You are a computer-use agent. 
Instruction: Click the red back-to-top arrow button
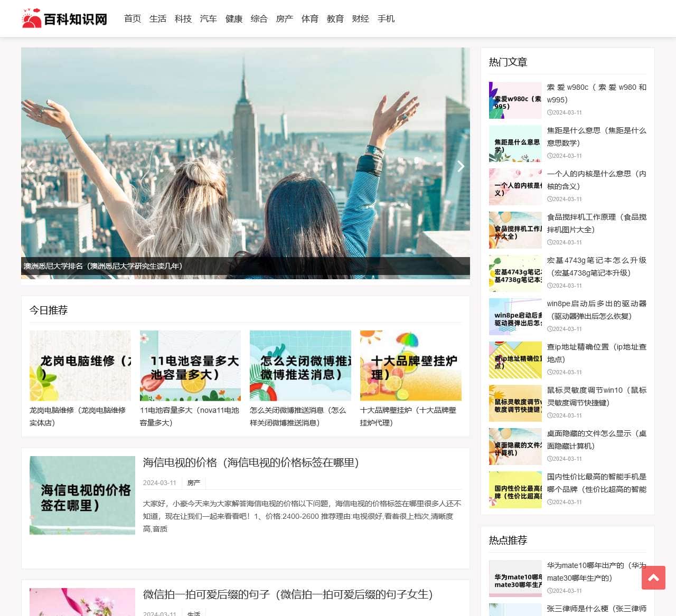point(653,578)
